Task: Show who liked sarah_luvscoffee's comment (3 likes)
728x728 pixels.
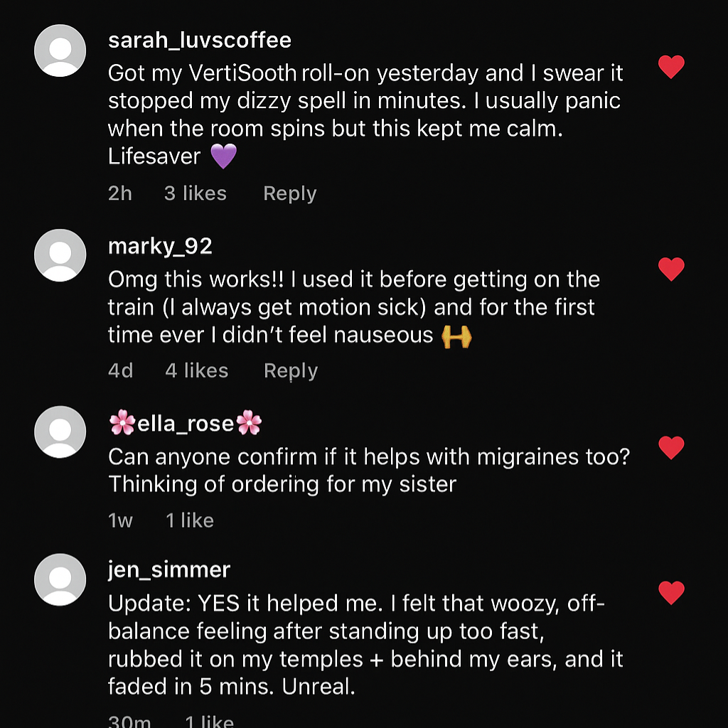Action: pos(196,193)
